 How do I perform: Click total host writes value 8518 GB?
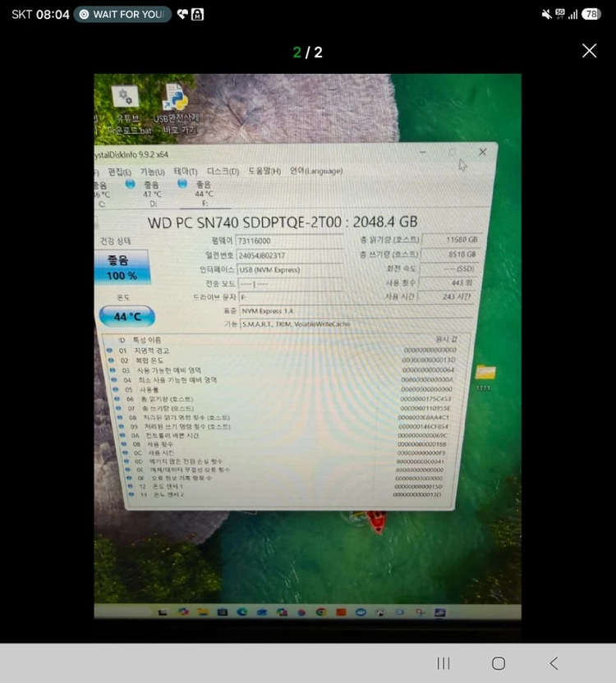coord(449,254)
